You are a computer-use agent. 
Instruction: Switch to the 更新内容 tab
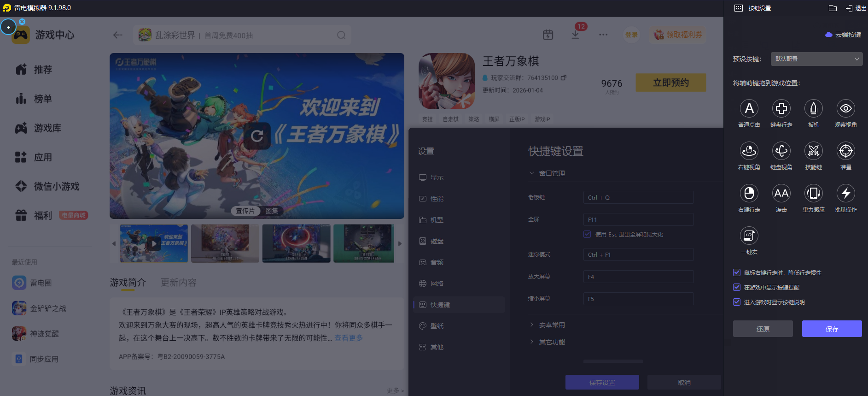(x=179, y=283)
